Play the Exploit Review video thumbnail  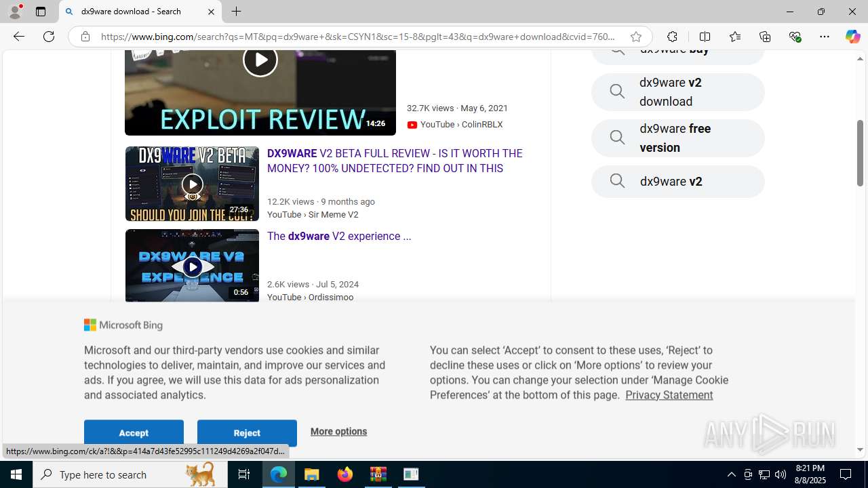(x=260, y=92)
